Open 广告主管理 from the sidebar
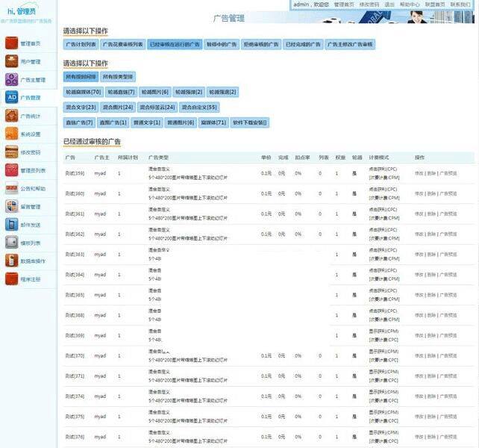The image size is (479, 448). pos(12,79)
